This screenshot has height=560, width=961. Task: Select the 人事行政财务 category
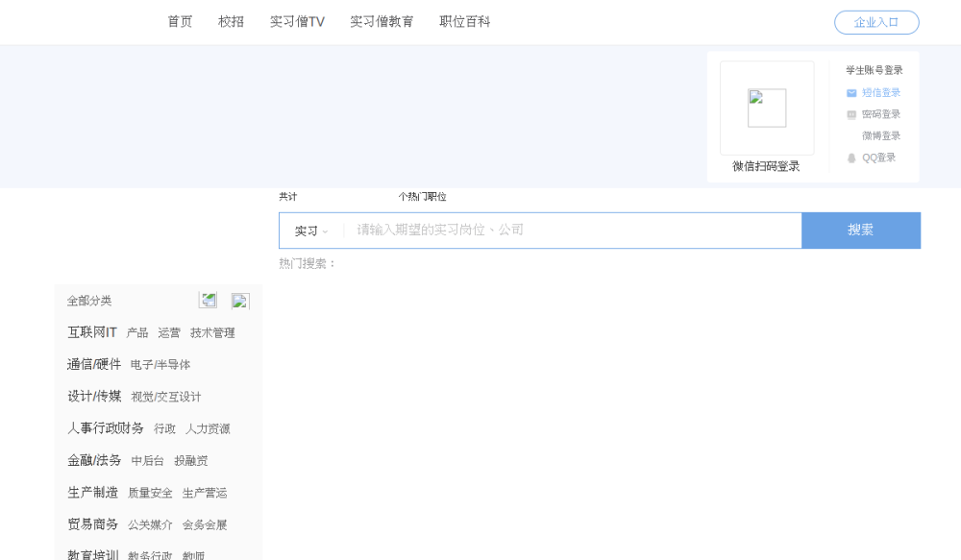point(106,428)
